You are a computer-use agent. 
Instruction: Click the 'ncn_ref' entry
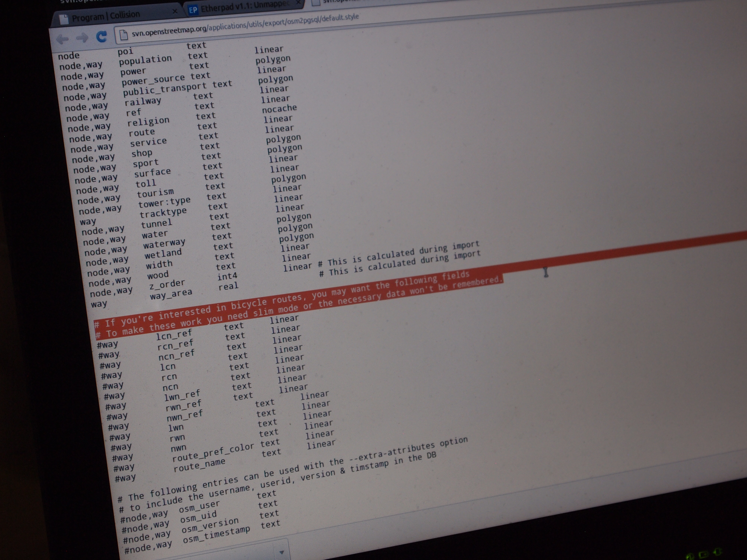point(177,355)
